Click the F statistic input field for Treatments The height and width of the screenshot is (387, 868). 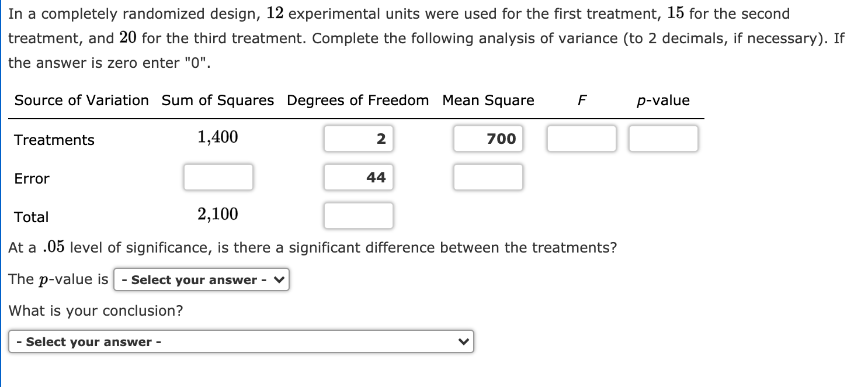(581, 139)
